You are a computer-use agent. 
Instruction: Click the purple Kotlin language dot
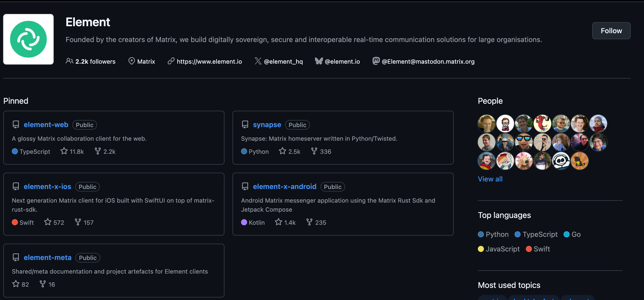pyautogui.click(x=244, y=222)
